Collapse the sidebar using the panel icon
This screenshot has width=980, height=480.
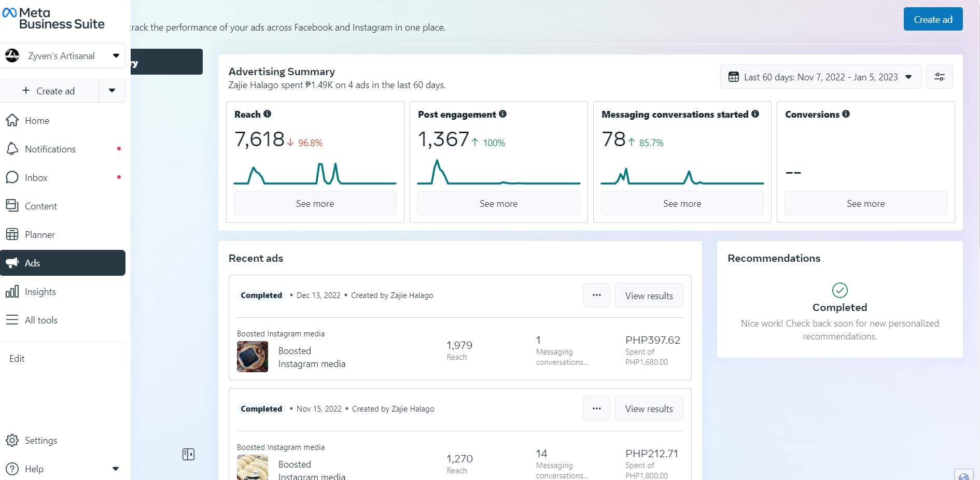[188, 455]
